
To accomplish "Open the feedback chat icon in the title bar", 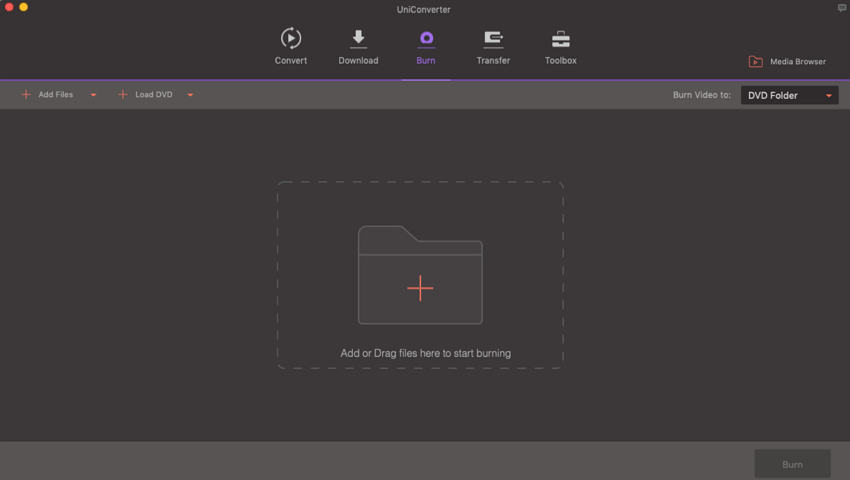I will coord(842,8).
